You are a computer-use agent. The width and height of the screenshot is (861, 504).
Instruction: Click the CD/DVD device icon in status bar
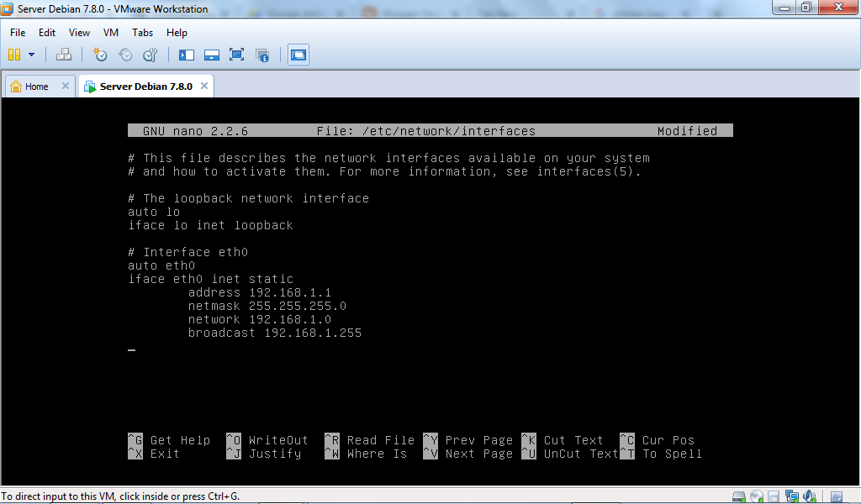(x=756, y=496)
